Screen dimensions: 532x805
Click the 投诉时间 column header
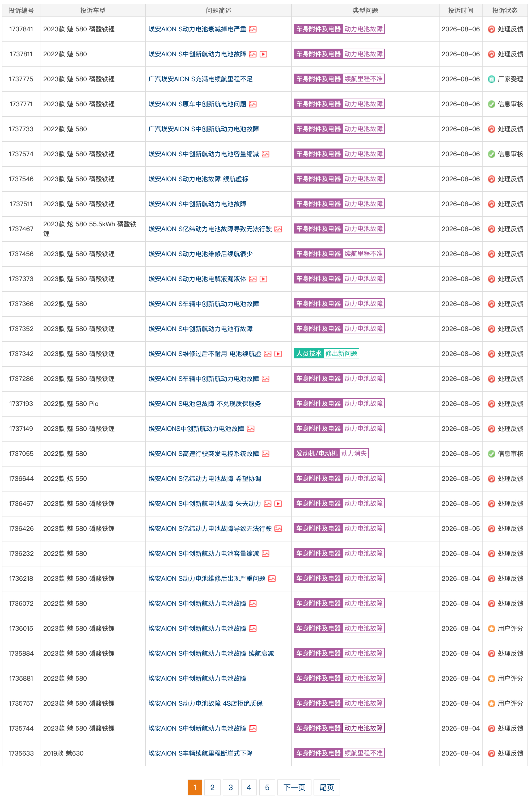461,11
